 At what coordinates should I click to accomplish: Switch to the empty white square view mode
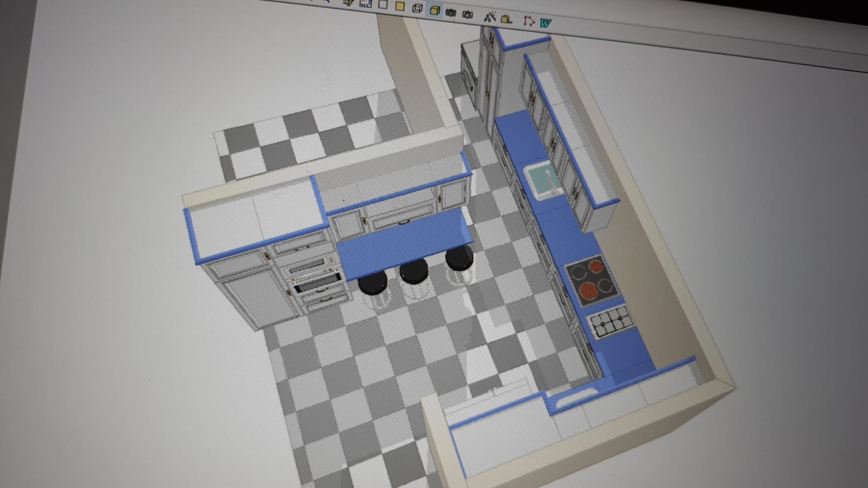[x=383, y=5]
